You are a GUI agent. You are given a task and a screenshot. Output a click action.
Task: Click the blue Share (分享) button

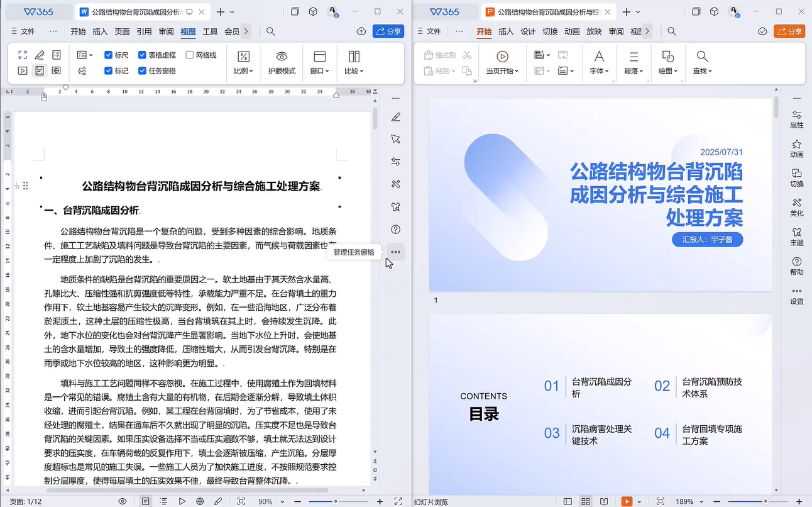click(388, 31)
